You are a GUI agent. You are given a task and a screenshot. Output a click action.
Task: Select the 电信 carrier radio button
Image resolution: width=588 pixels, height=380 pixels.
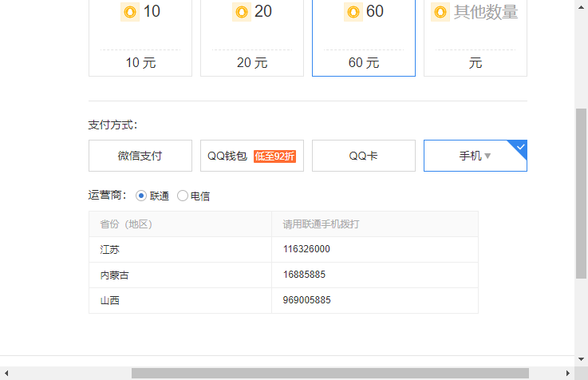[x=182, y=196]
